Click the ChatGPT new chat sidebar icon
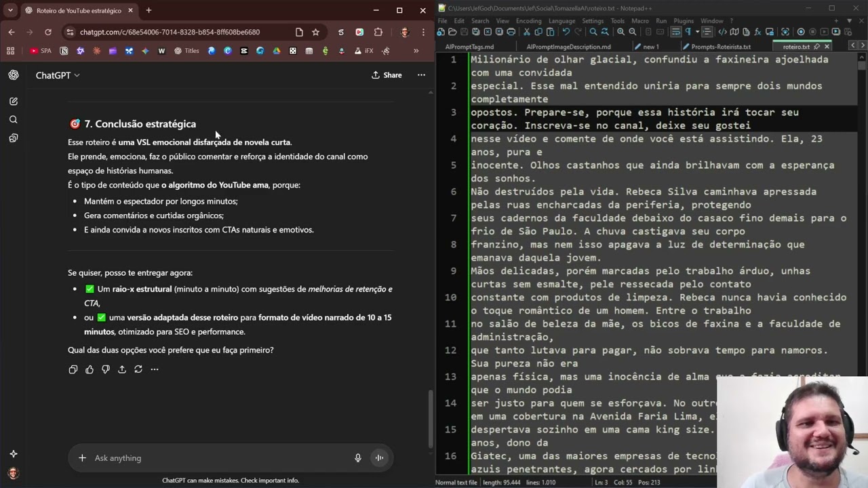The height and width of the screenshot is (488, 868). pyautogui.click(x=14, y=101)
